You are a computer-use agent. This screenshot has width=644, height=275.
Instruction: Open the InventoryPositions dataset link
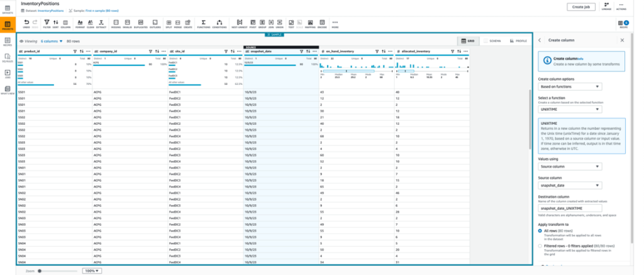(52, 10)
